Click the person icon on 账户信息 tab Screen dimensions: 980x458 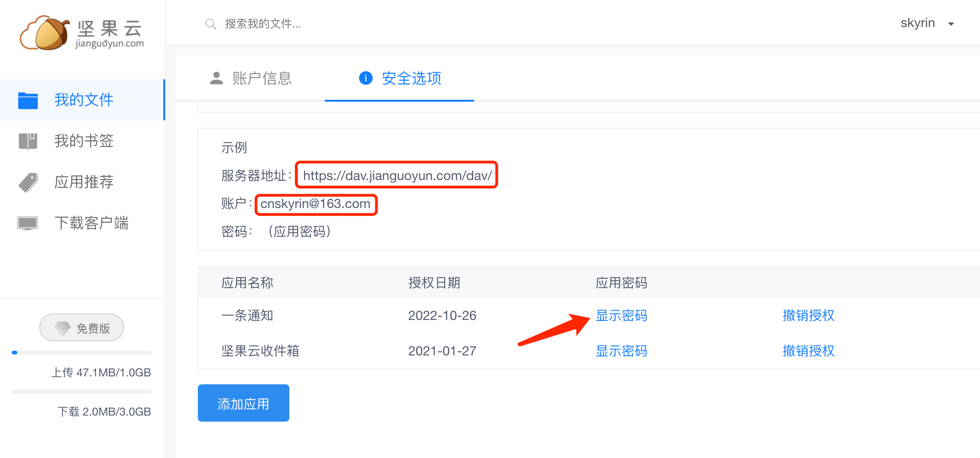pos(216,78)
